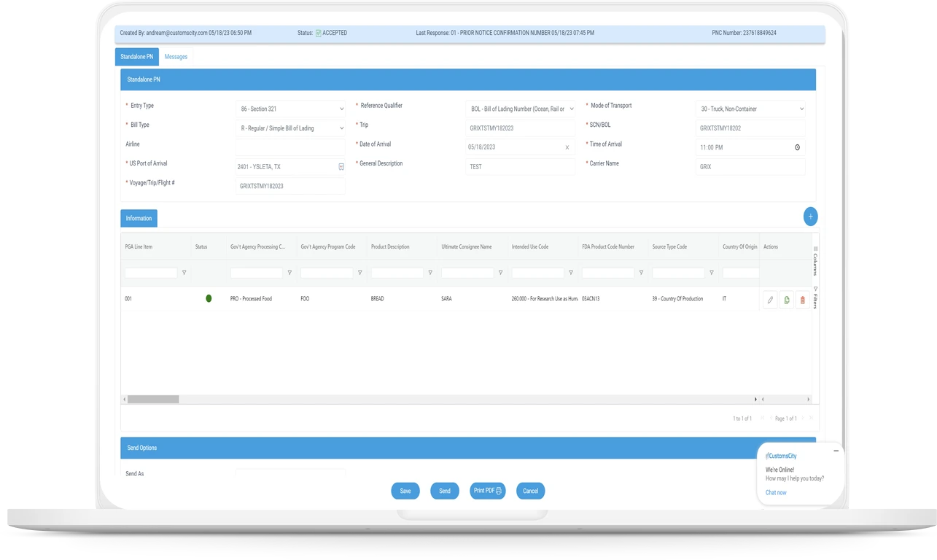
Task: Click the blue plus to add an information line
Action: click(810, 216)
